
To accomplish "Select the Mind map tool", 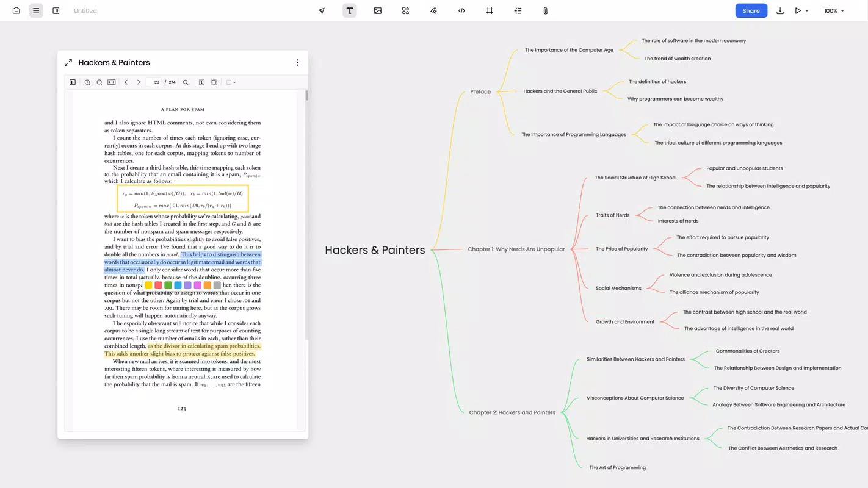I will pyautogui.click(x=518, y=10).
